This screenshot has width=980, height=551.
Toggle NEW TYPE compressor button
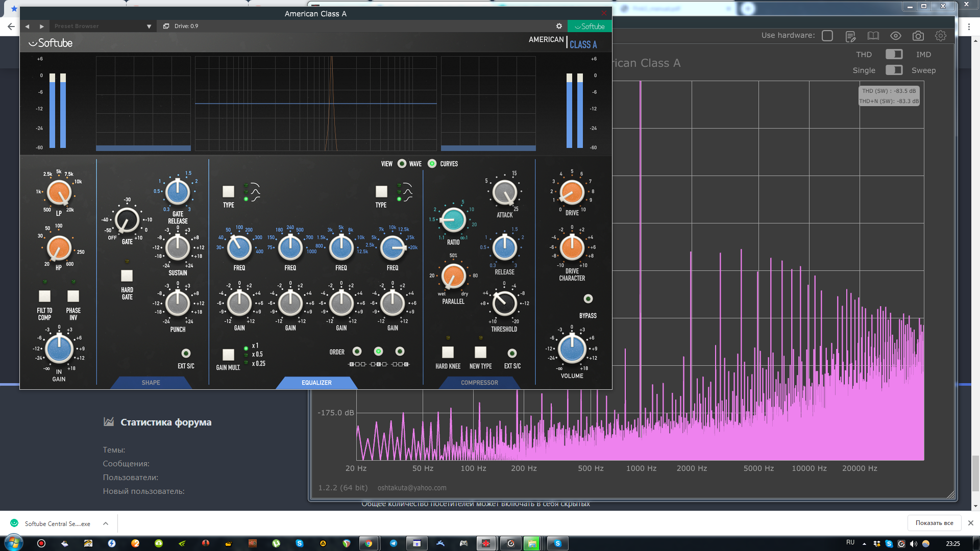pos(480,353)
